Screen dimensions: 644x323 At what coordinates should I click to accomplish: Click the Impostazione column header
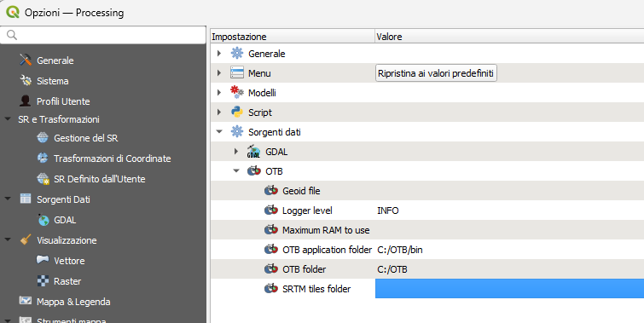tap(293, 37)
